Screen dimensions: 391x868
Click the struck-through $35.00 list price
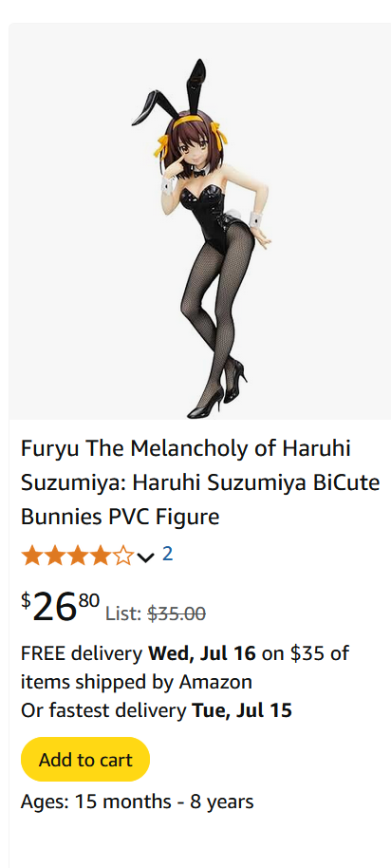pos(177,613)
